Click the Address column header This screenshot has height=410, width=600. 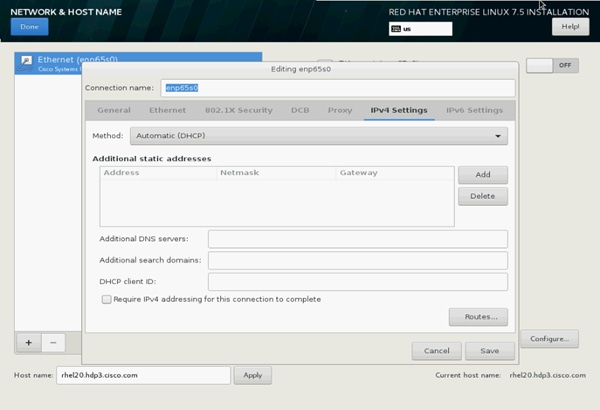tap(158, 173)
